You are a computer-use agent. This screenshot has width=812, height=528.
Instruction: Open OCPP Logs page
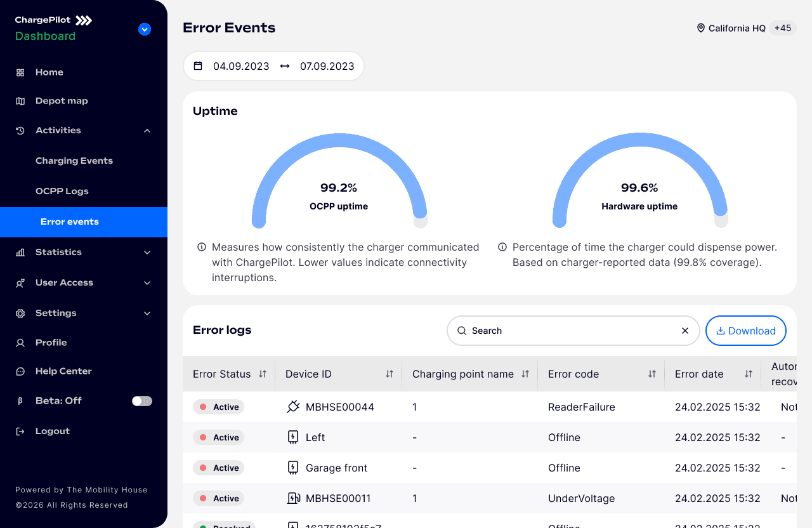tap(62, 191)
